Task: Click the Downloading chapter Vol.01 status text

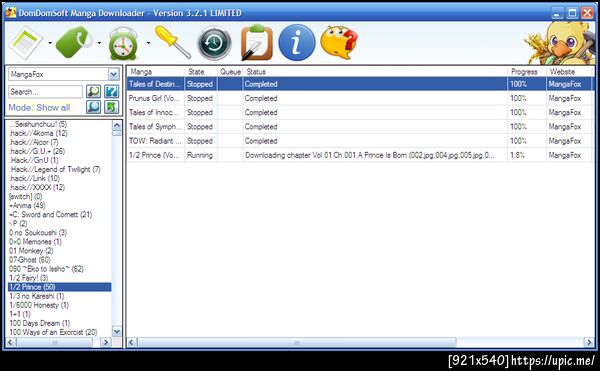Action: 370,155
